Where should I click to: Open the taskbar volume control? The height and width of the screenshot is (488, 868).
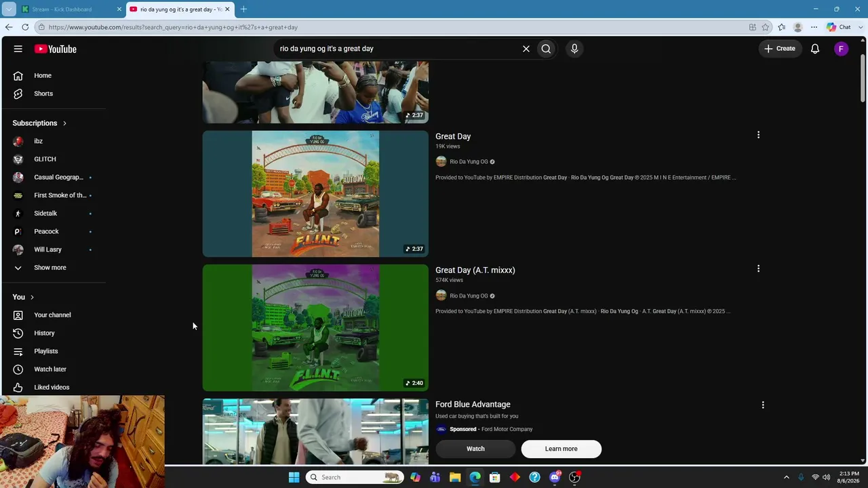coord(827,477)
